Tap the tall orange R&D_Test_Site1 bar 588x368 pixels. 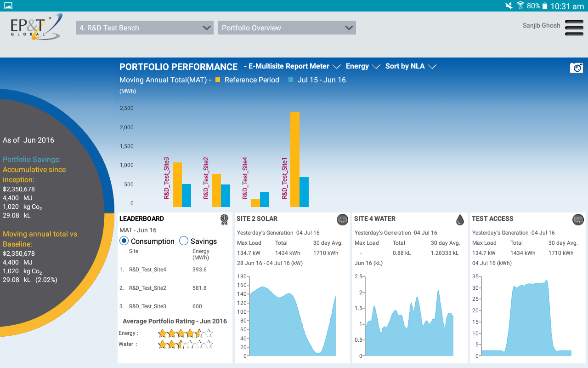[x=294, y=159]
